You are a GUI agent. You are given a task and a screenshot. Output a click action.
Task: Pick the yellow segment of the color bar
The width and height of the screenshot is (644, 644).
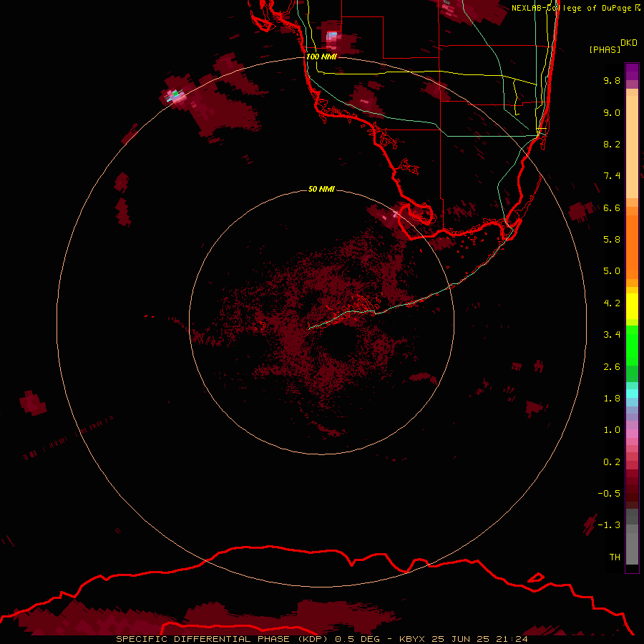[632, 306]
